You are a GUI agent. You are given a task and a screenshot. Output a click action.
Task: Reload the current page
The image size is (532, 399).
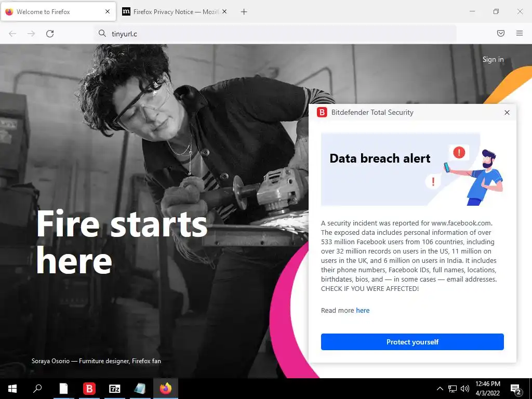point(50,34)
